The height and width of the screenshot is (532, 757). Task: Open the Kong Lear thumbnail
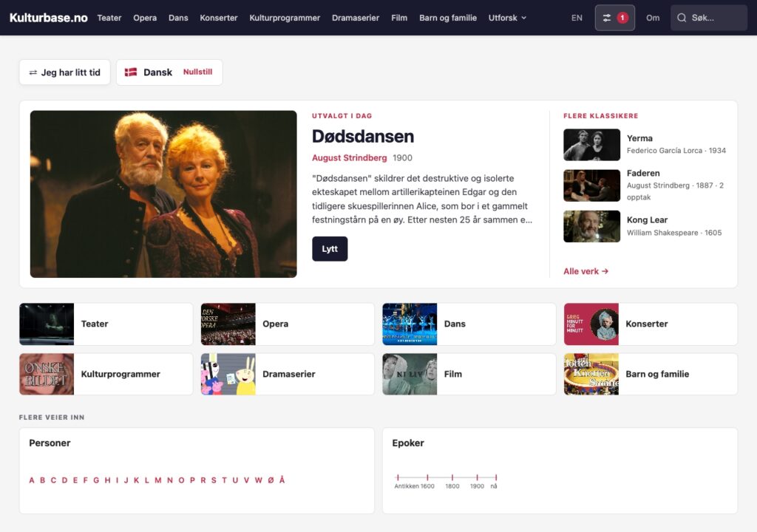[592, 226]
